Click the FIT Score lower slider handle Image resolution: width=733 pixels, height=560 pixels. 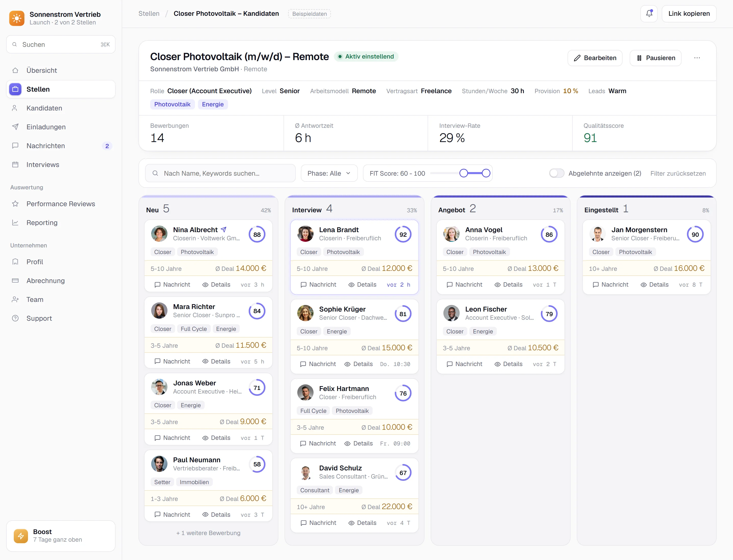(x=464, y=173)
